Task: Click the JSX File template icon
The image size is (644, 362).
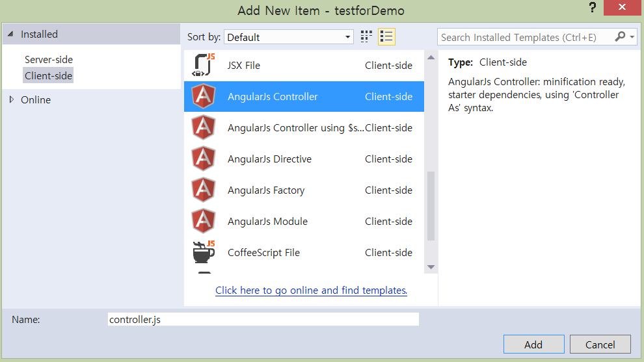Action: (204, 65)
